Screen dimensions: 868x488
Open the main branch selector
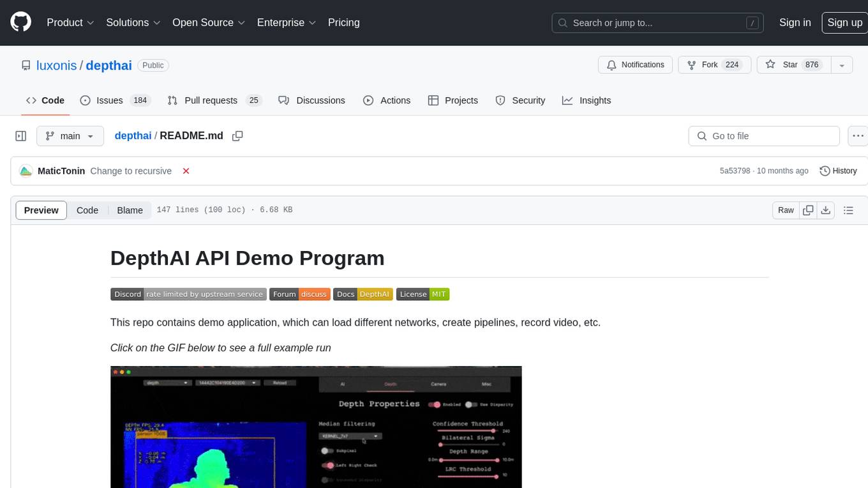point(70,136)
